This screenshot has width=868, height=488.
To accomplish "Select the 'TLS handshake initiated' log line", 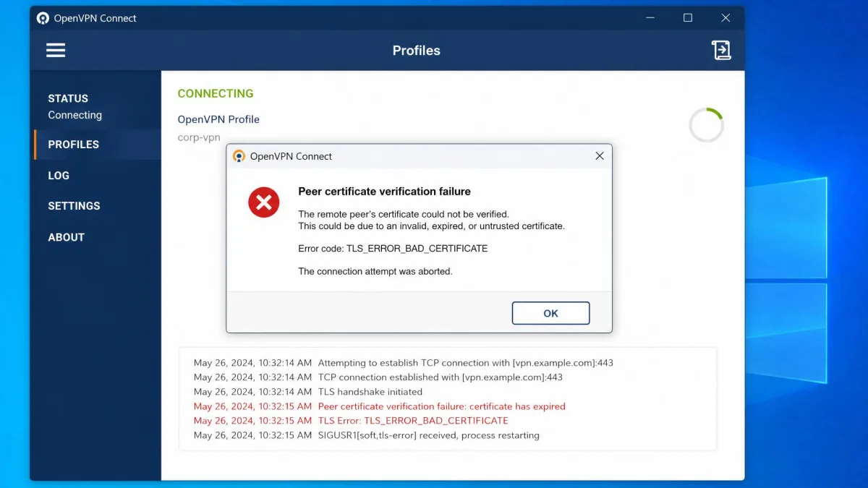I will (307, 392).
